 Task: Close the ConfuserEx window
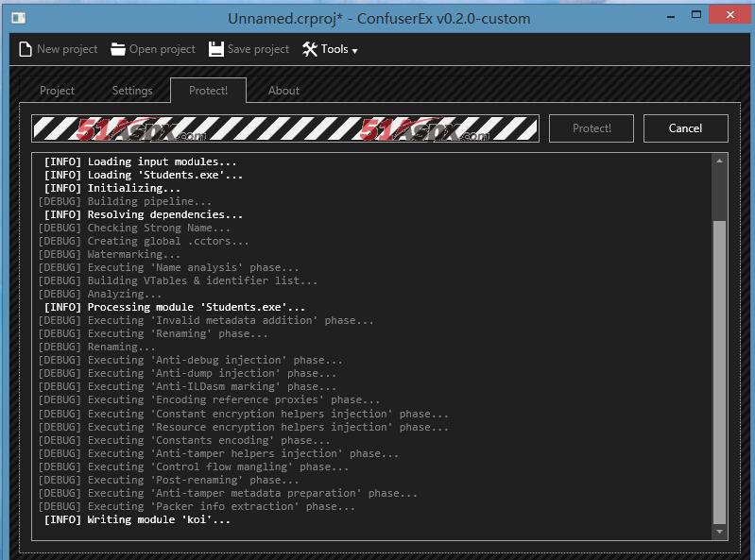click(730, 15)
